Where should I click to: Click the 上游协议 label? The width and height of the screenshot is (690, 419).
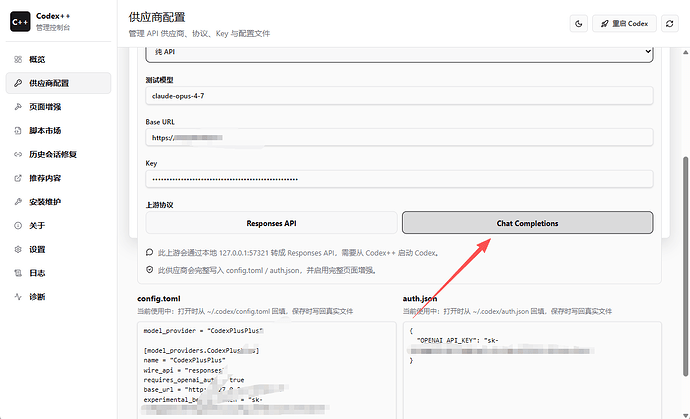pyautogui.click(x=159, y=205)
